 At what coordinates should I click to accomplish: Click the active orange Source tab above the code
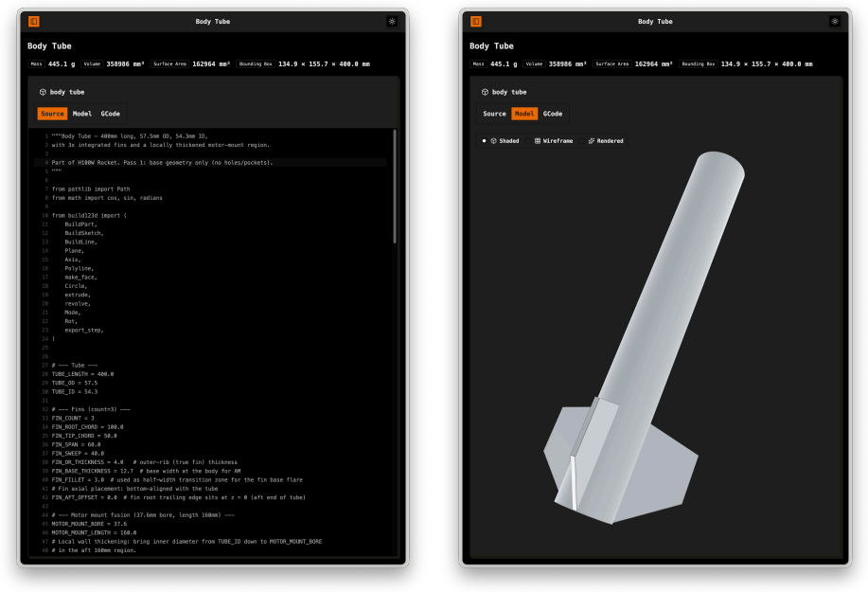click(52, 114)
